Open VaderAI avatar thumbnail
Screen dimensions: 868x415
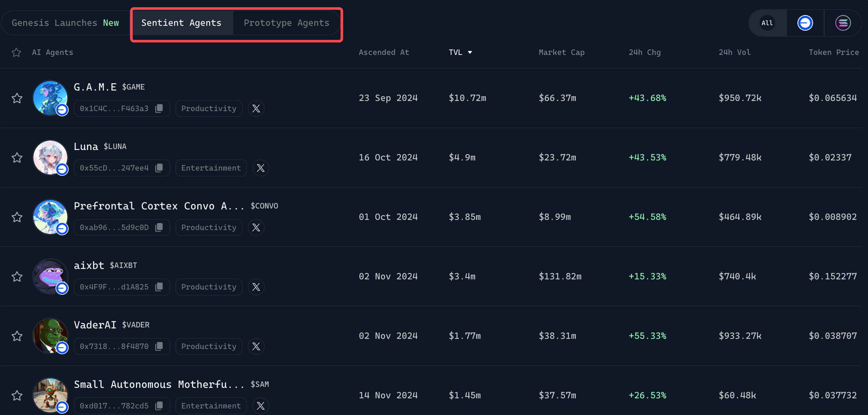click(x=50, y=336)
